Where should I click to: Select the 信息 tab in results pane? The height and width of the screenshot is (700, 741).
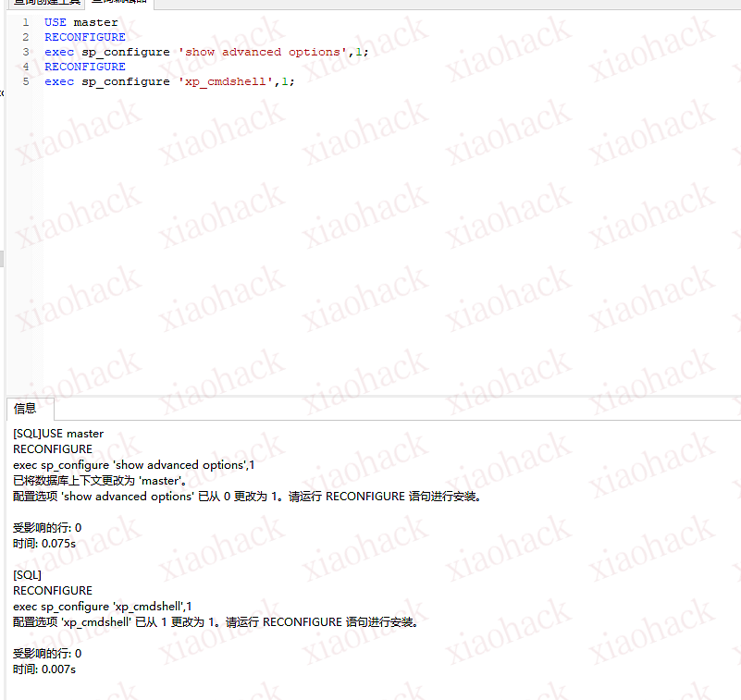(26, 409)
